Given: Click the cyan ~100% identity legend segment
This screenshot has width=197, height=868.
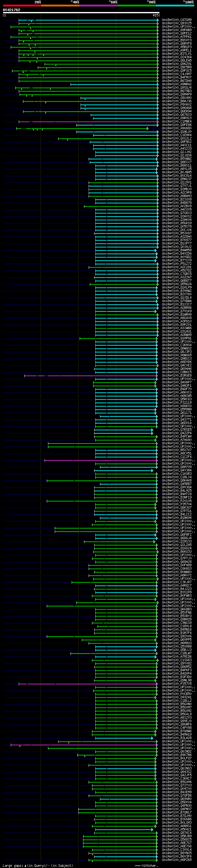Looking at the screenshot, I should tap(175, 6).
